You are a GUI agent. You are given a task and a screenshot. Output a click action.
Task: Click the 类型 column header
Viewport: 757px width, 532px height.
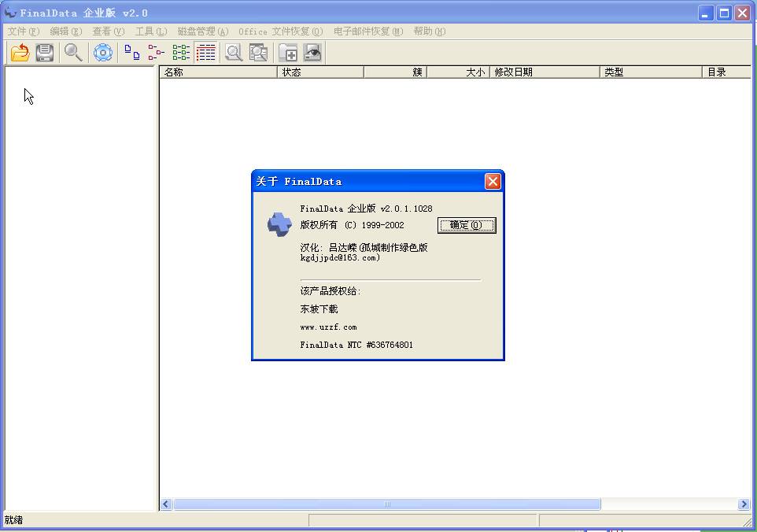[650, 72]
